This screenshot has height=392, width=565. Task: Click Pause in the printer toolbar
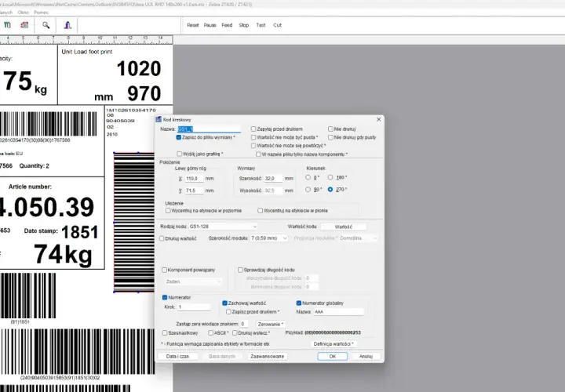pyautogui.click(x=210, y=25)
